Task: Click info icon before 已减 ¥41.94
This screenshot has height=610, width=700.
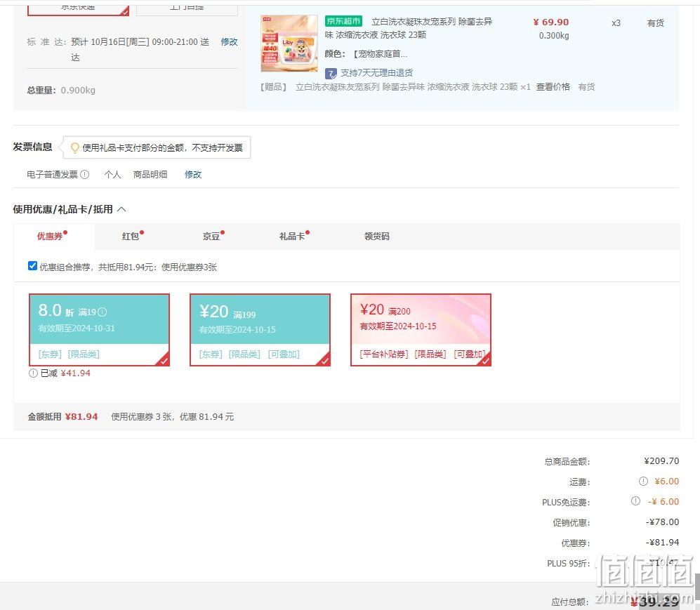Action: pyautogui.click(x=33, y=373)
